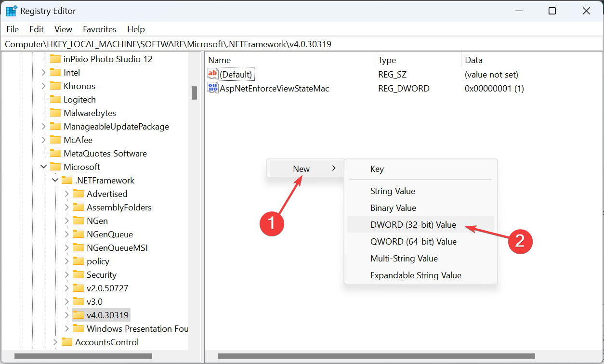Screen dimensions: 604x364
Task: Click the policy folder icon
Action: (78, 261)
